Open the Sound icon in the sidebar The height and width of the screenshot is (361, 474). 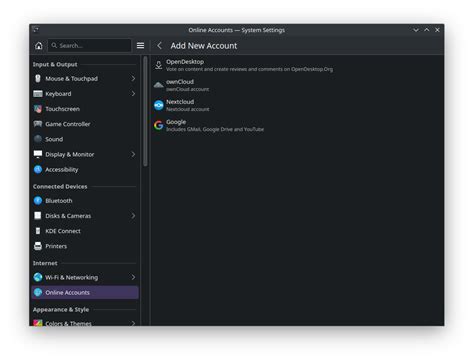click(x=38, y=139)
